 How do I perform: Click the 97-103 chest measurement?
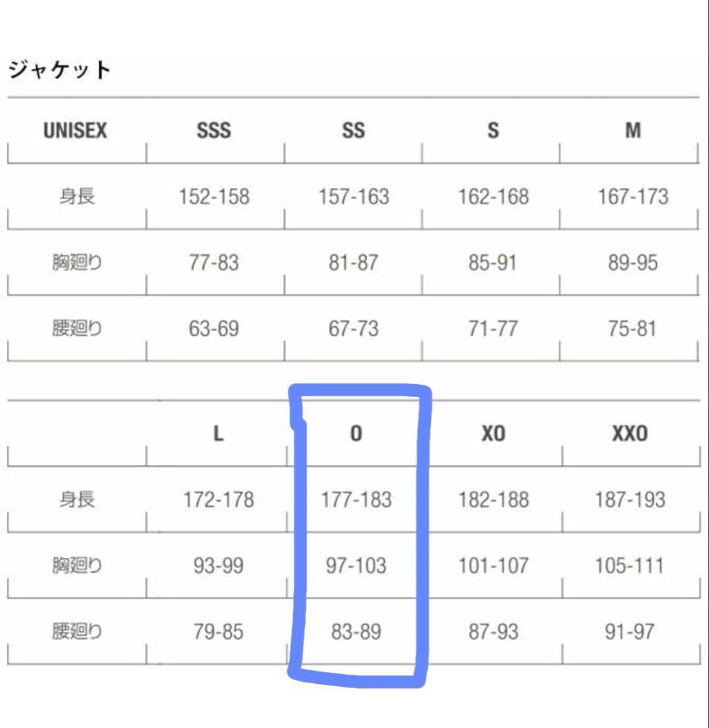[357, 566]
